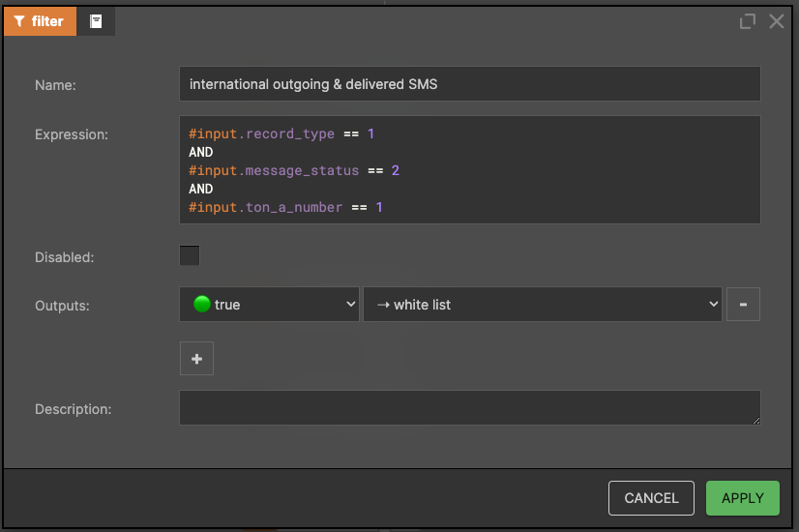799x532 pixels.
Task: Click the #input.message_status expression line
Action: [x=294, y=170]
